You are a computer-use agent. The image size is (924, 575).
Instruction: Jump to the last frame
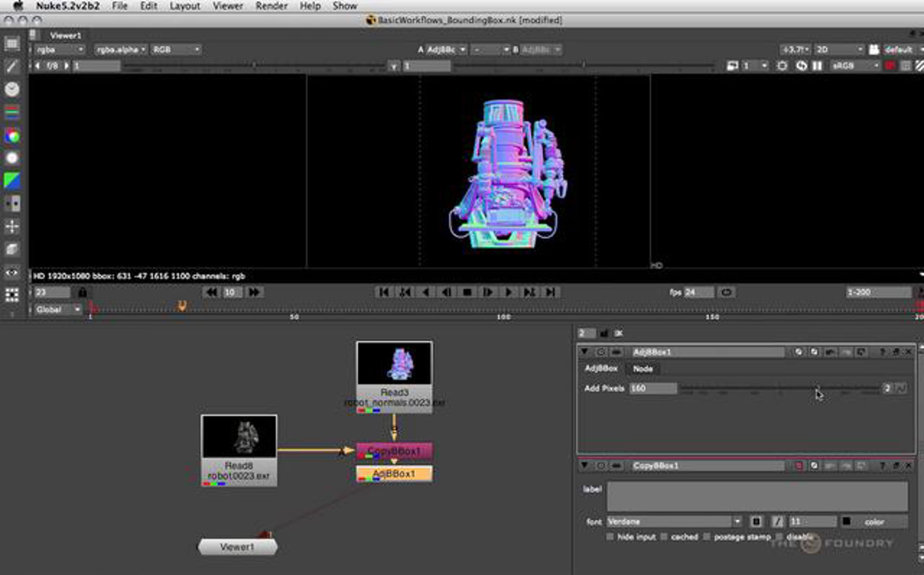(x=550, y=292)
